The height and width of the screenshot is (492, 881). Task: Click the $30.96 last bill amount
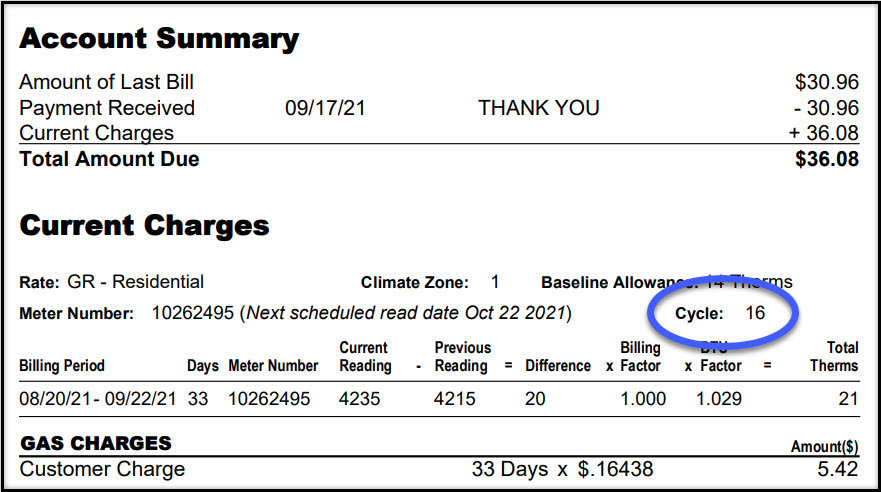coord(826,83)
